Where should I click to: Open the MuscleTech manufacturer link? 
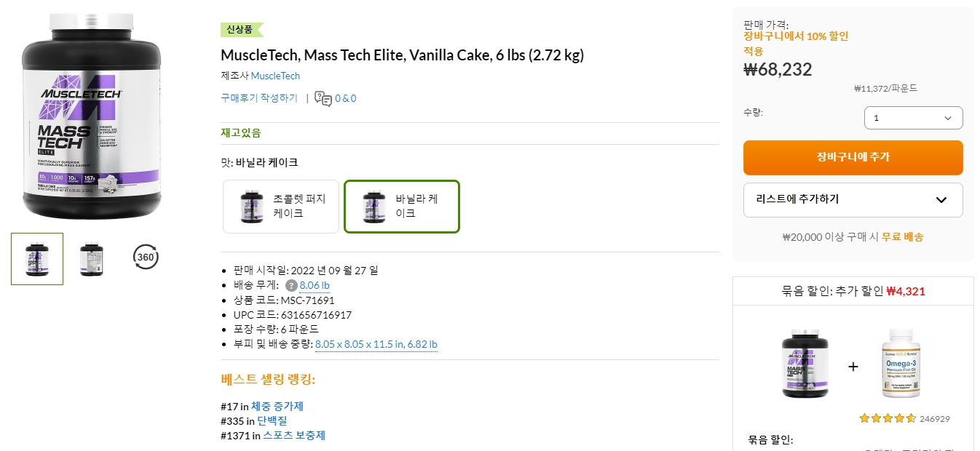tap(275, 76)
